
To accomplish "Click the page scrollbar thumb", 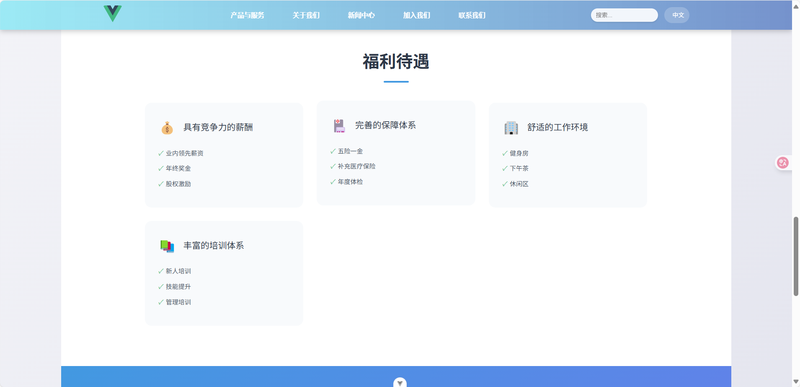I will pyautogui.click(x=795, y=256).
